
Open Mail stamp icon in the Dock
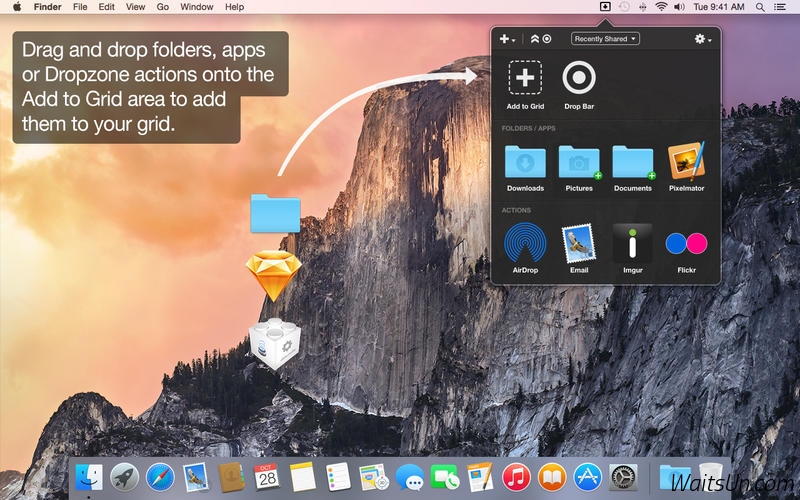196,478
